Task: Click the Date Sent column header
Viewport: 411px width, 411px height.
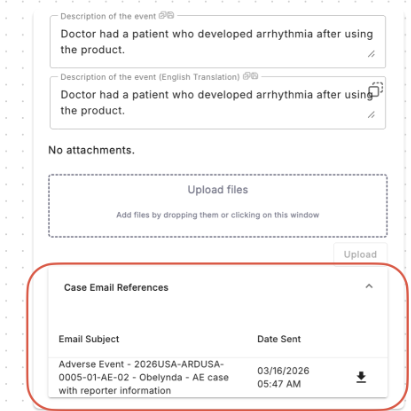Action: [x=279, y=339]
